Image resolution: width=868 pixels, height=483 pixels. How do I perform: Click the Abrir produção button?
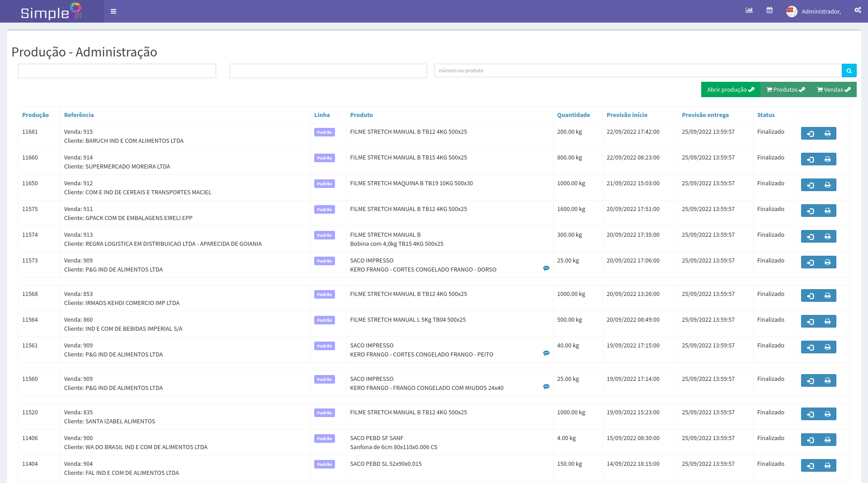click(730, 90)
